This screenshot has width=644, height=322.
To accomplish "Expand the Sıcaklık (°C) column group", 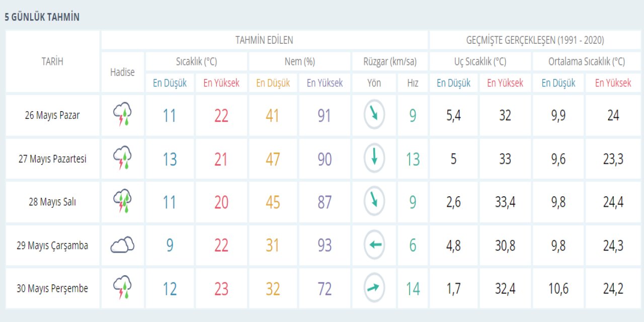I will pos(196,61).
